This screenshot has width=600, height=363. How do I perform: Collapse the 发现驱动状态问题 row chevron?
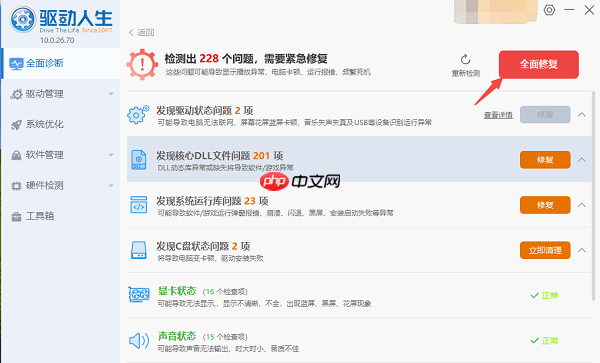[582, 114]
